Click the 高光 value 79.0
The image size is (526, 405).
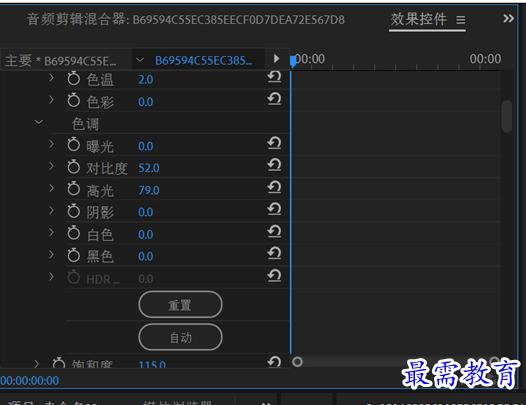149,190
